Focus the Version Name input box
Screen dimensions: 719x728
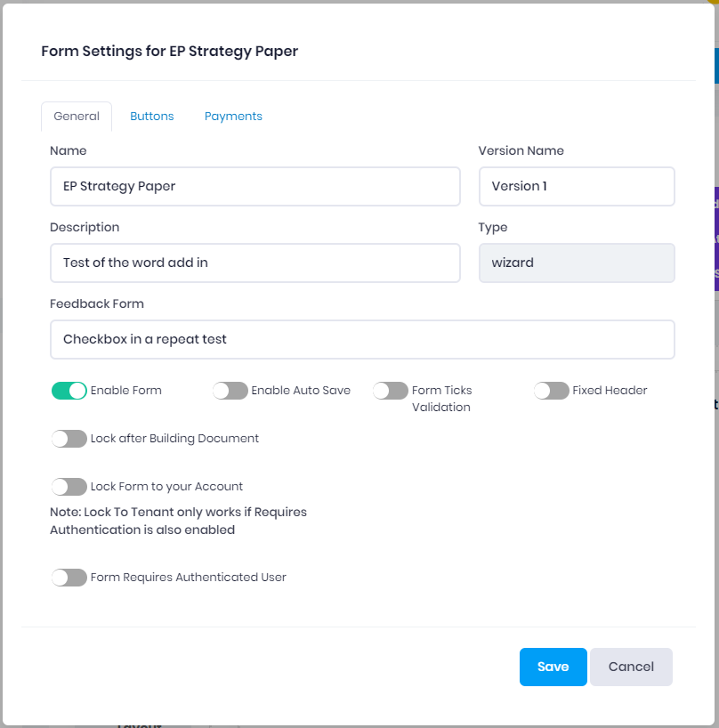coord(576,187)
